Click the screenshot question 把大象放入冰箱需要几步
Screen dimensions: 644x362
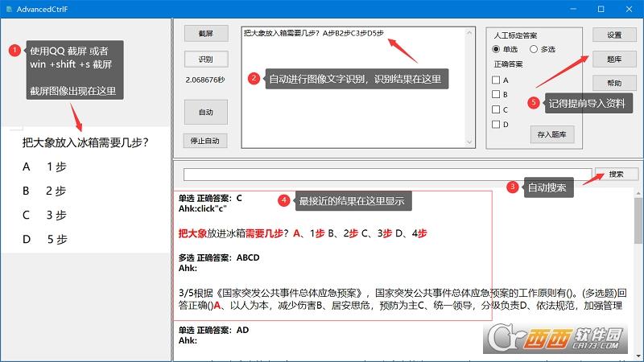point(85,142)
